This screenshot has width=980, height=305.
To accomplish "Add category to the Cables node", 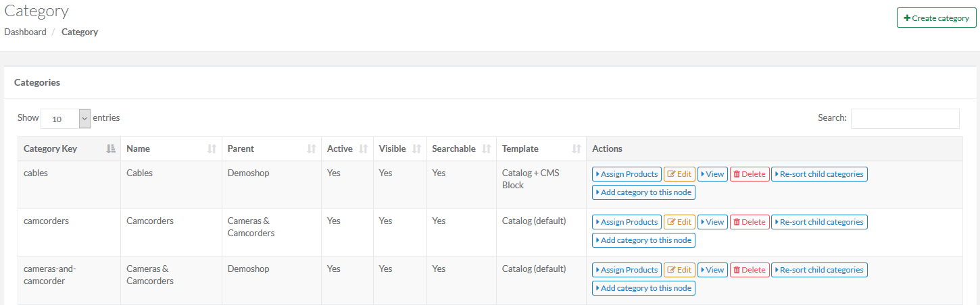I will (643, 192).
